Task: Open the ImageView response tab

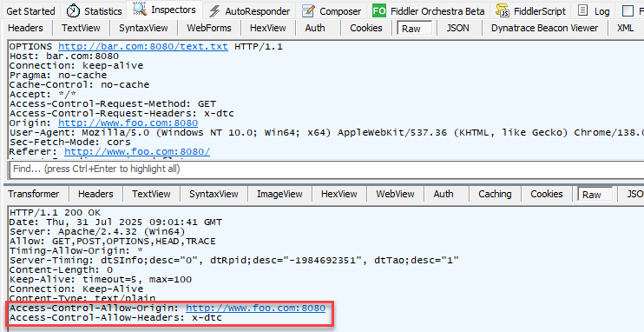Action: coord(279,194)
